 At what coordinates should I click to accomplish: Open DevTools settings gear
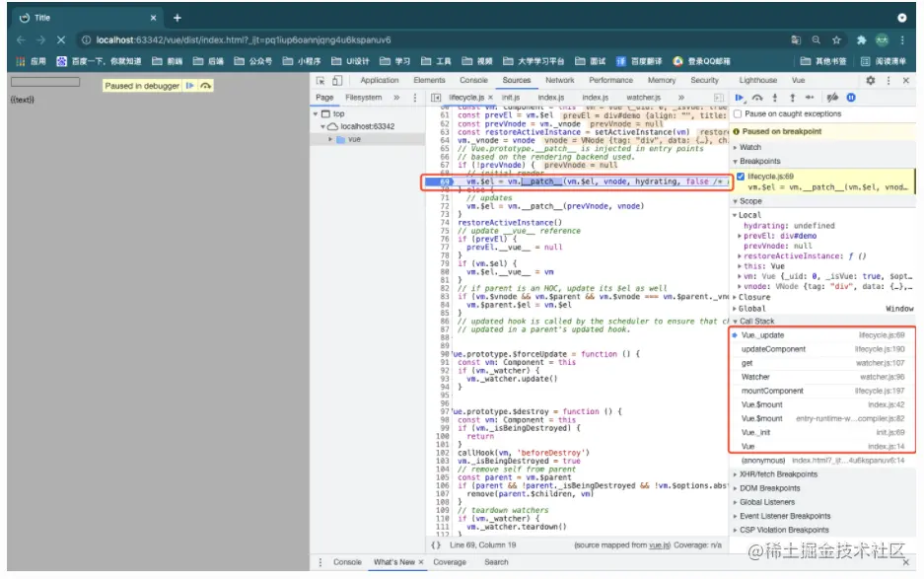[870, 80]
